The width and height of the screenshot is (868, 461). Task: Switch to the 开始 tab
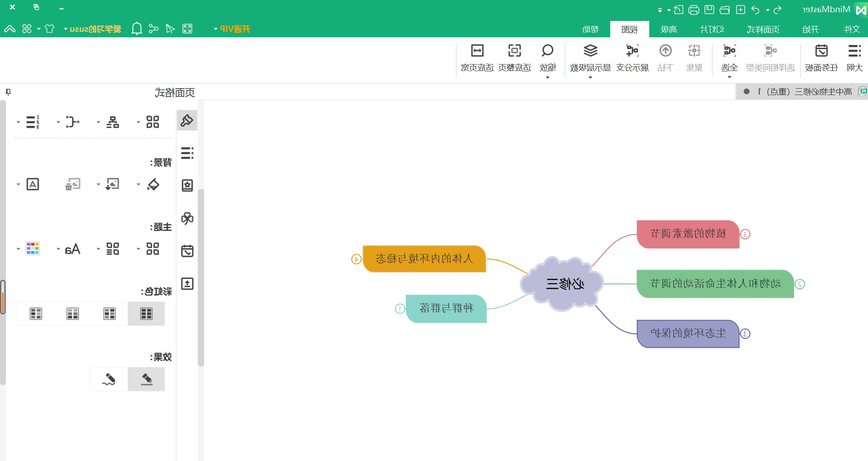[810, 29]
